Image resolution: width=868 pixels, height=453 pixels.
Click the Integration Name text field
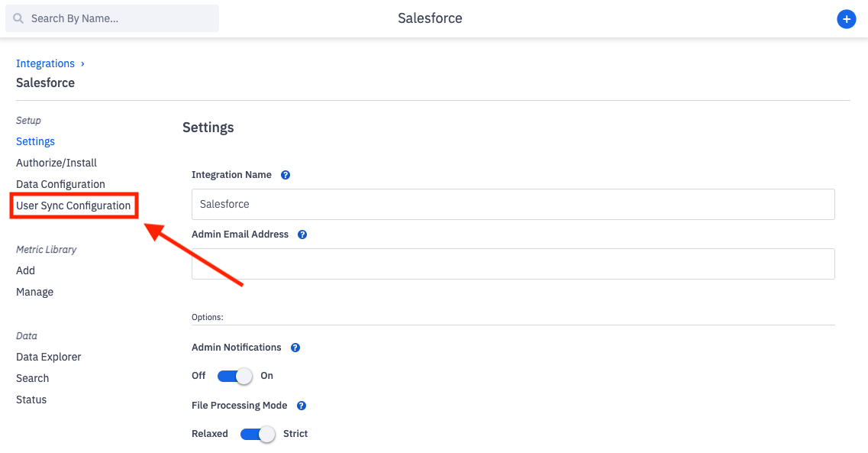(512, 204)
